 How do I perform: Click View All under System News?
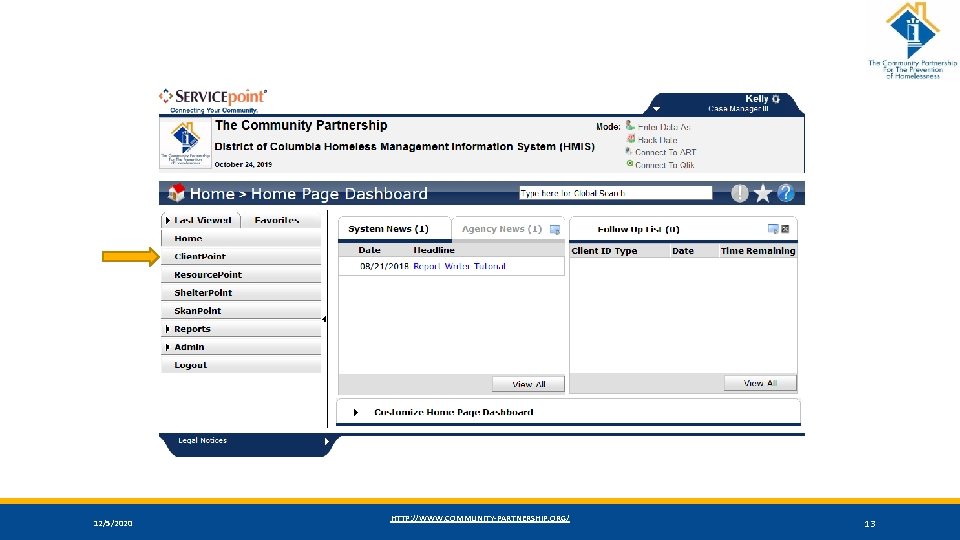pos(528,384)
